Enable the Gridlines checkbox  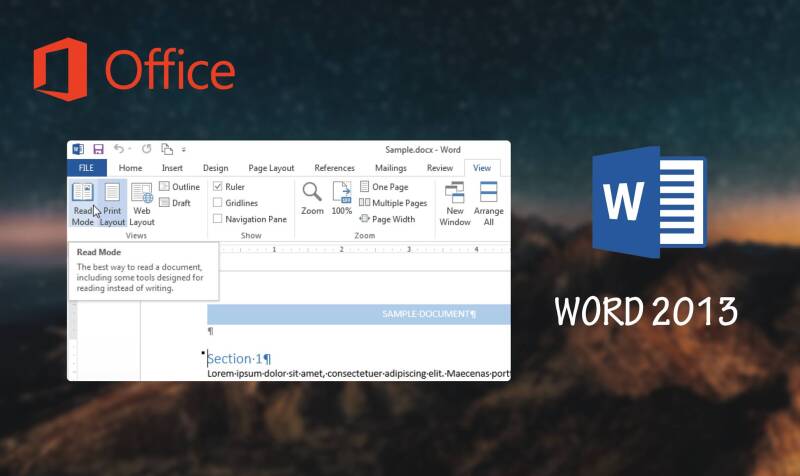[x=217, y=203]
